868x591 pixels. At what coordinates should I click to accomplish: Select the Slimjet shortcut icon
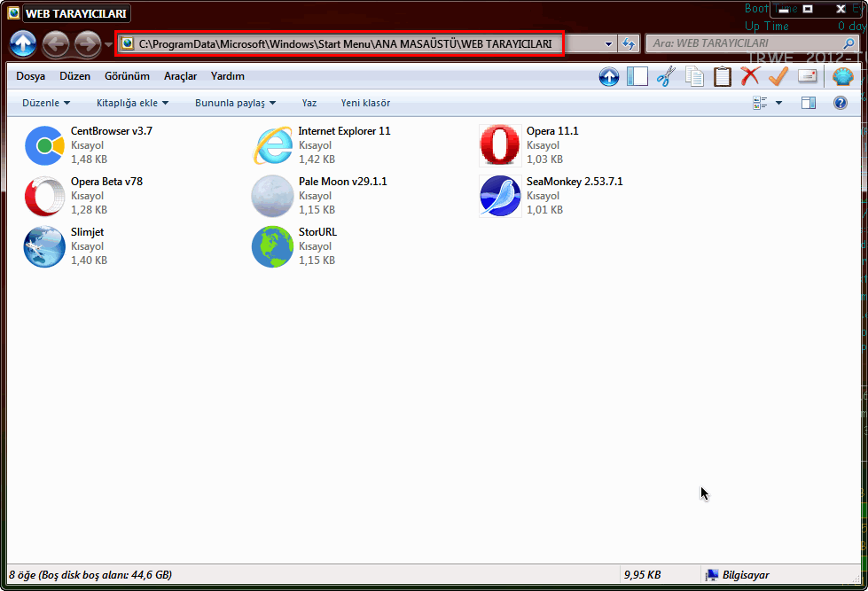pos(45,247)
